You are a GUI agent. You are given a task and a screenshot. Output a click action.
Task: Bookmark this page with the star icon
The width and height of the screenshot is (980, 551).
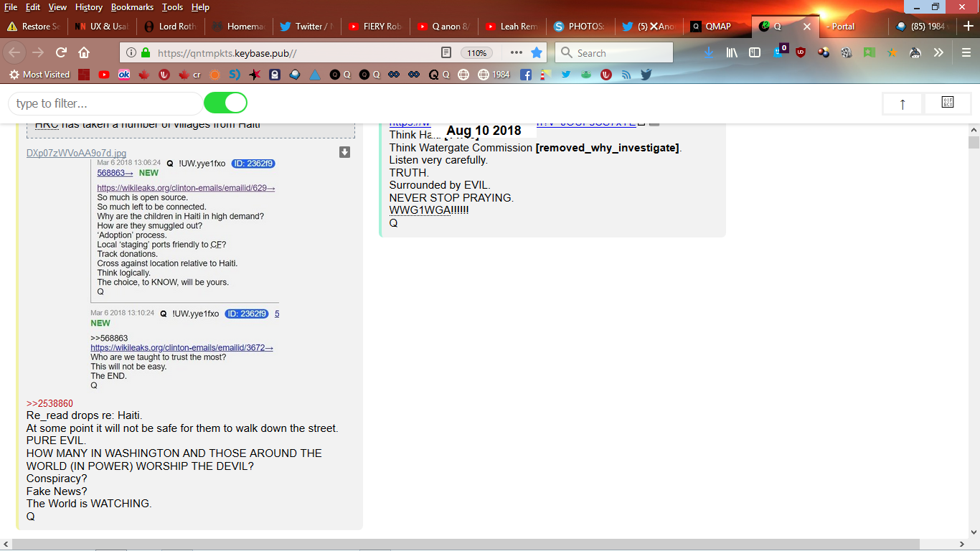(537, 52)
